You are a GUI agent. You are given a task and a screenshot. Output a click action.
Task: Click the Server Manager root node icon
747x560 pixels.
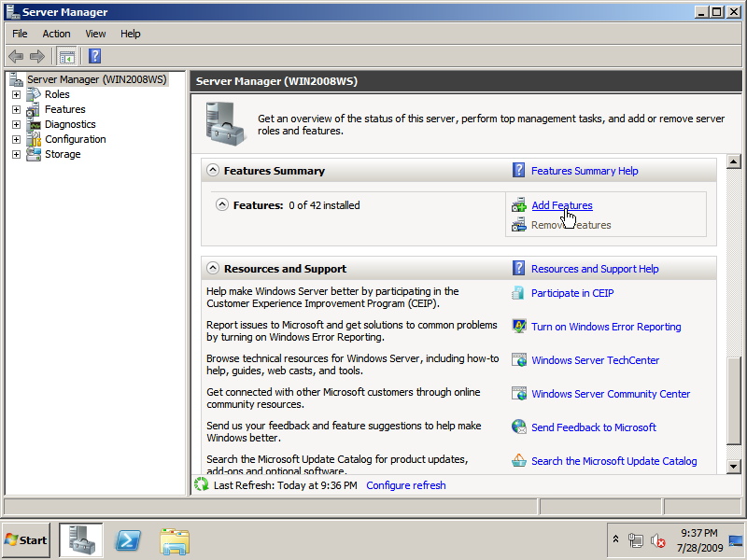[x=16, y=79]
